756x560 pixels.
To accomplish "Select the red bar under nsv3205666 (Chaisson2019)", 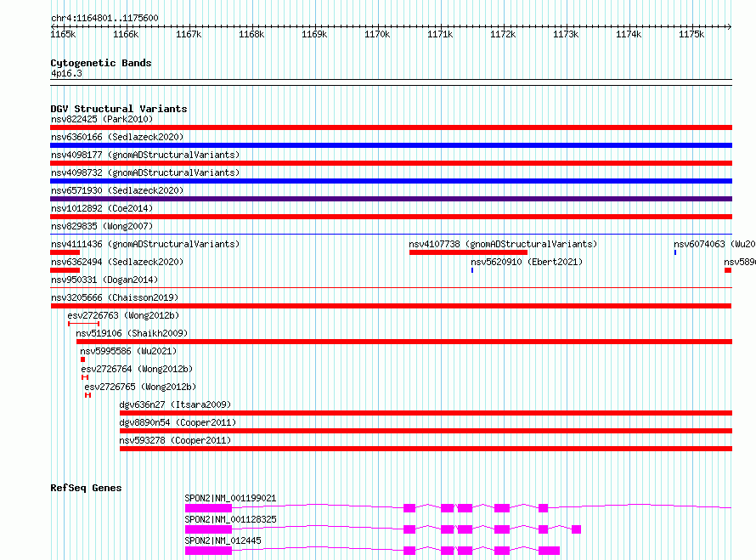I will point(391,306).
